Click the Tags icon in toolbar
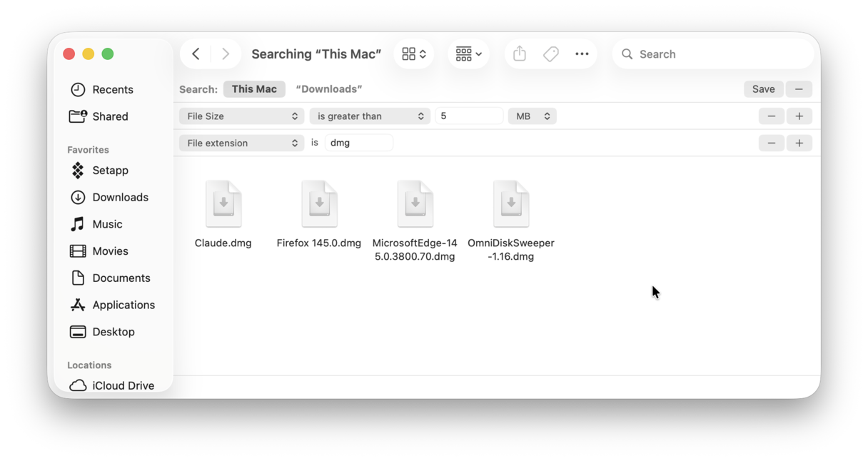 [x=550, y=54]
